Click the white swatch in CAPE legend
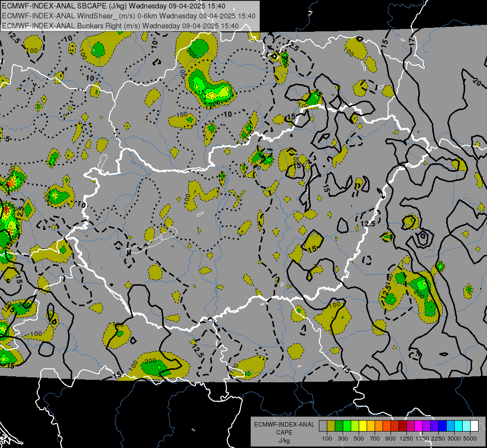Screen dimensions: 487x448 point(475,426)
